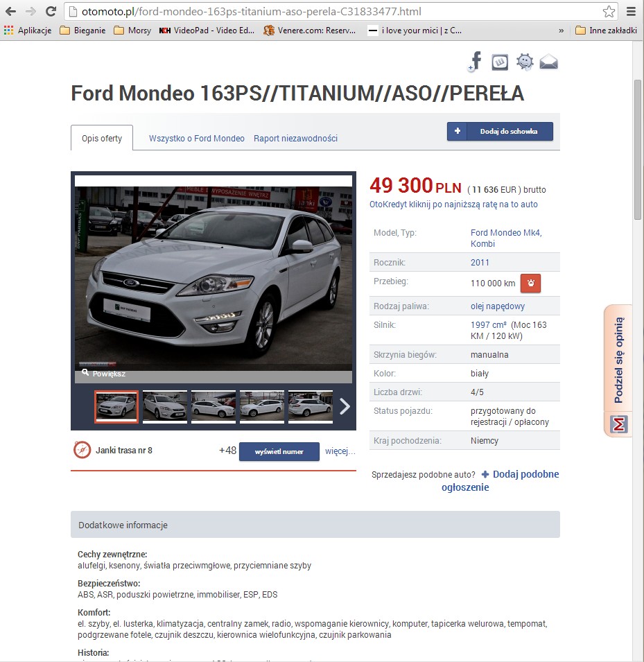Show next thumbnails with the right arrow
The height and width of the screenshot is (662, 644).
click(x=345, y=407)
